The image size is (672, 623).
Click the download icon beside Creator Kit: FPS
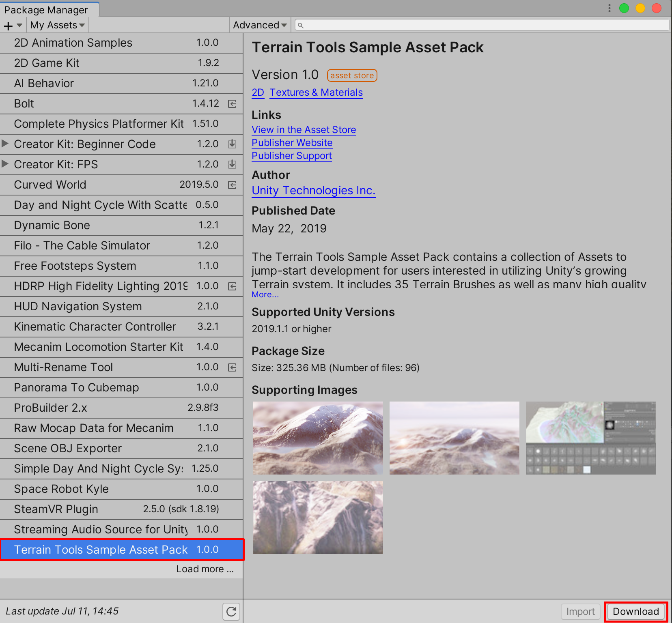[232, 164]
